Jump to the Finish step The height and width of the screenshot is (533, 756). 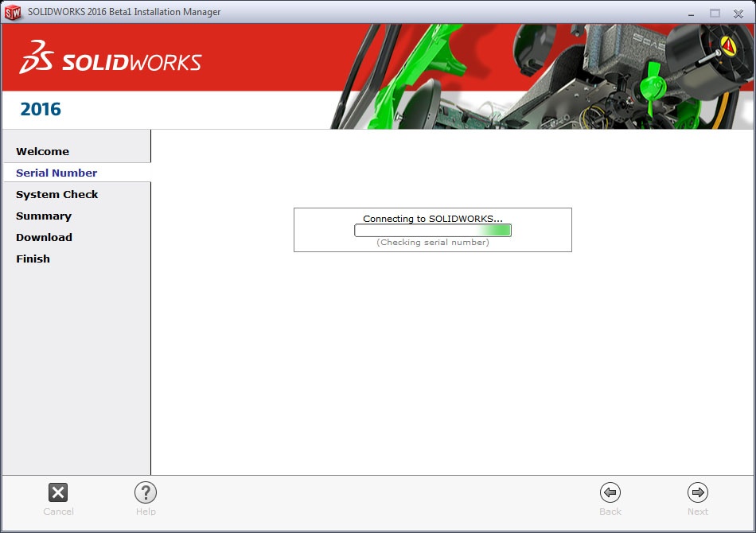tap(33, 259)
